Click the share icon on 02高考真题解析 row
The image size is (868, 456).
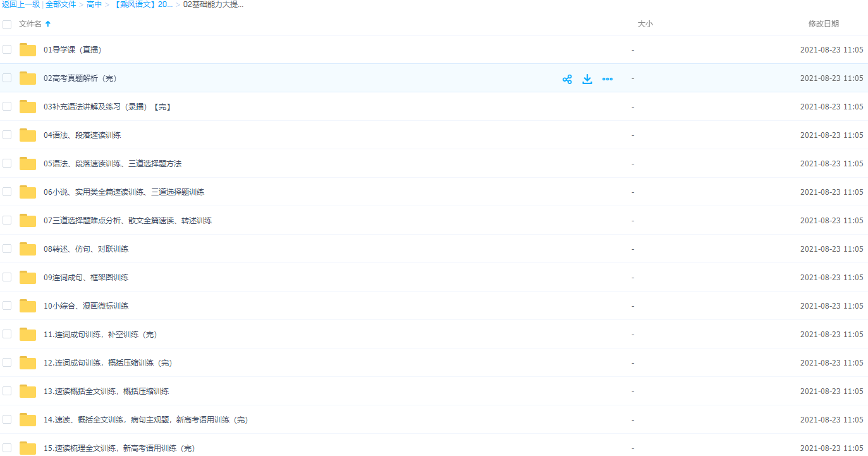click(567, 79)
